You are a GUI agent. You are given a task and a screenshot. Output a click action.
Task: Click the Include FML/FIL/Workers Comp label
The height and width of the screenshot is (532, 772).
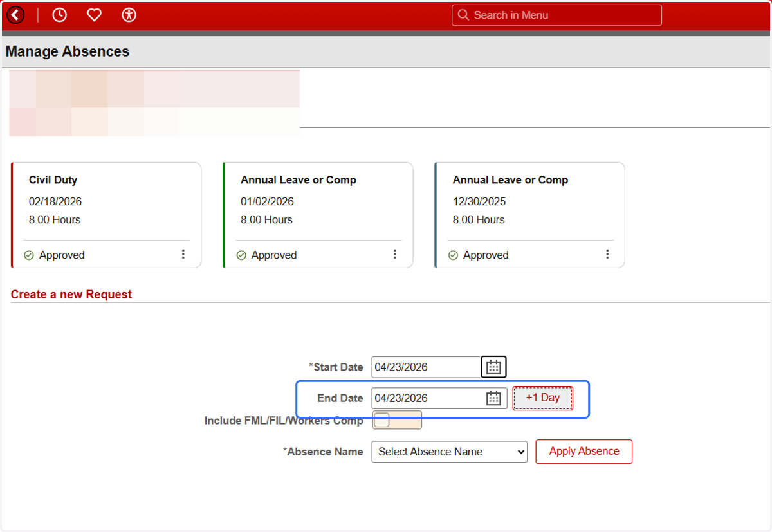pos(284,421)
